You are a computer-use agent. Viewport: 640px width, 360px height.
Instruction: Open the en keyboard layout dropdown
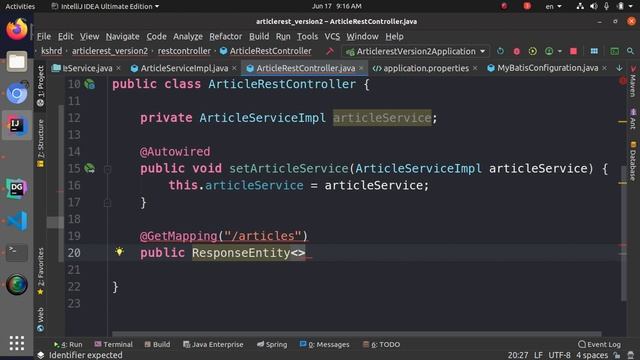click(553, 6)
